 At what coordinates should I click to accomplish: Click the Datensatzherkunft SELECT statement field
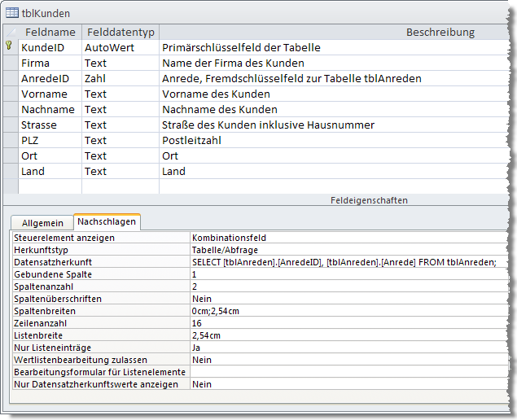pos(344,262)
